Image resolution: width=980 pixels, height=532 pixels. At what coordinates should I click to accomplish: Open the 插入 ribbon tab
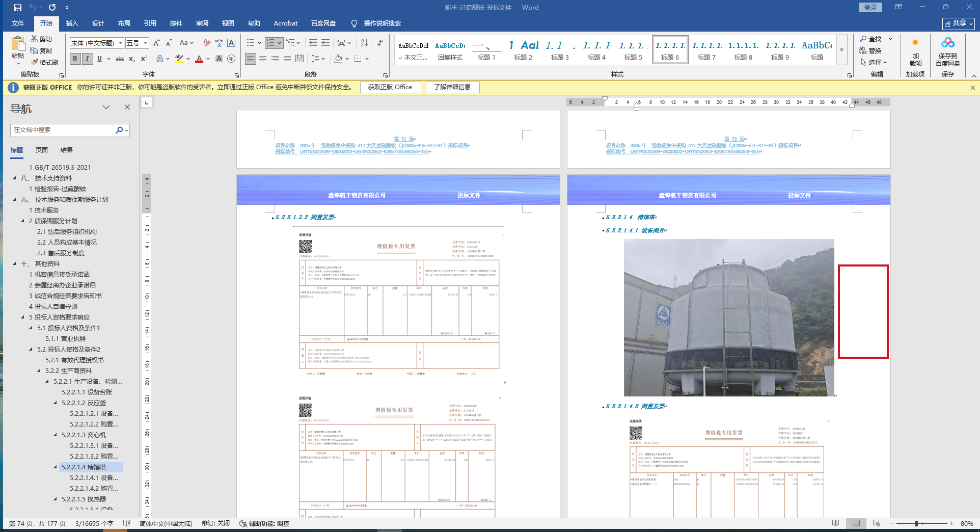point(72,23)
